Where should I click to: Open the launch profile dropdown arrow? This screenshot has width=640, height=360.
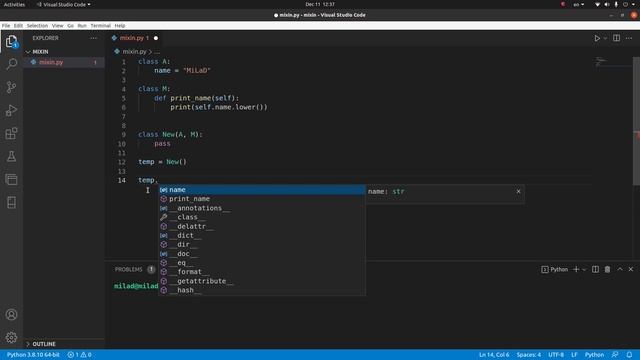click(x=584, y=269)
